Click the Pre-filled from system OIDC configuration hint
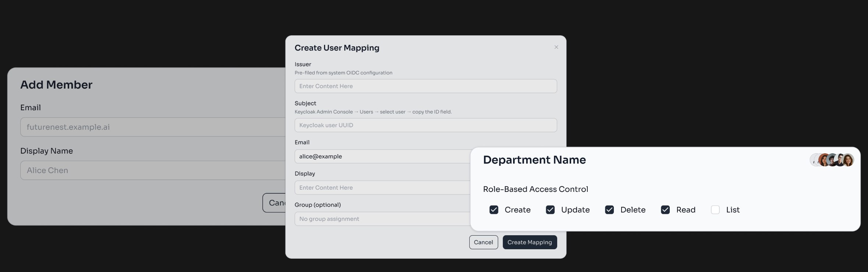868x272 pixels. [344, 73]
